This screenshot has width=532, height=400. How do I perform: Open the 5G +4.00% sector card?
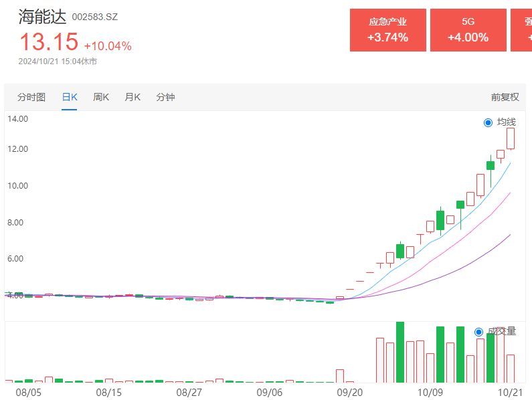tap(468, 30)
